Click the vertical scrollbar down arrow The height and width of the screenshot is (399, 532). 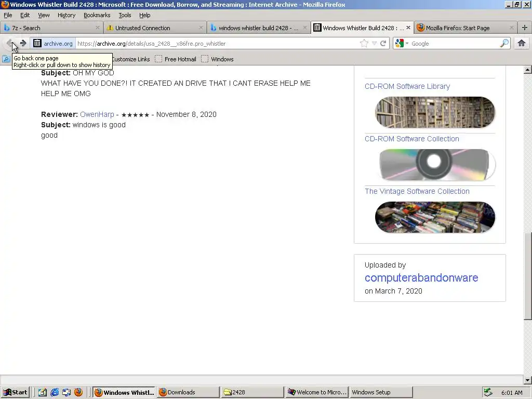pyautogui.click(x=527, y=380)
